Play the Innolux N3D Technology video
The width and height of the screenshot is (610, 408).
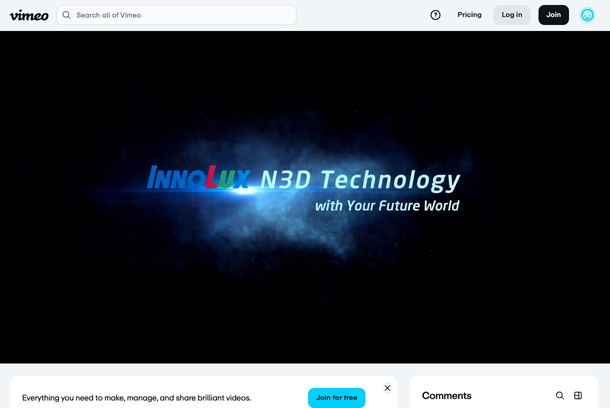point(305,197)
